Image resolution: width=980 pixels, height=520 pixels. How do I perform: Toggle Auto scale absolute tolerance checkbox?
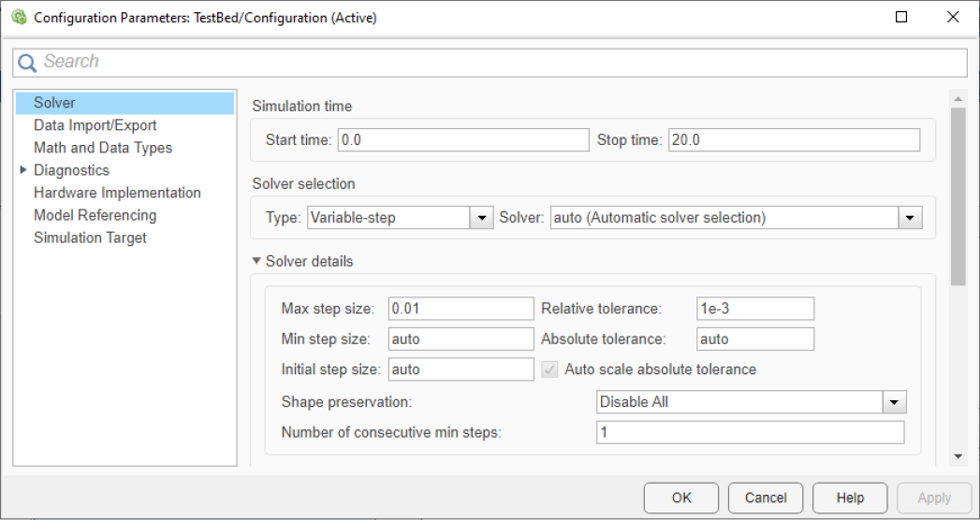[550, 369]
